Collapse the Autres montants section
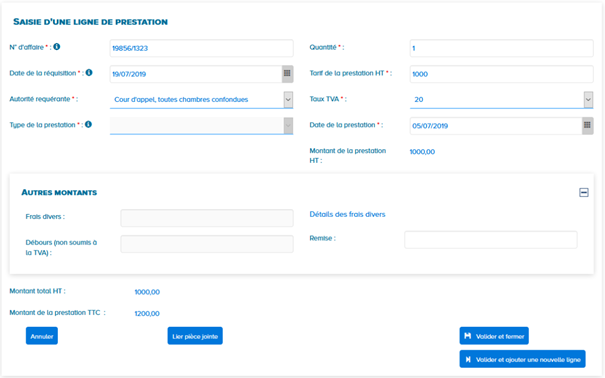The height and width of the screenshot is (378, 605). 584,192
